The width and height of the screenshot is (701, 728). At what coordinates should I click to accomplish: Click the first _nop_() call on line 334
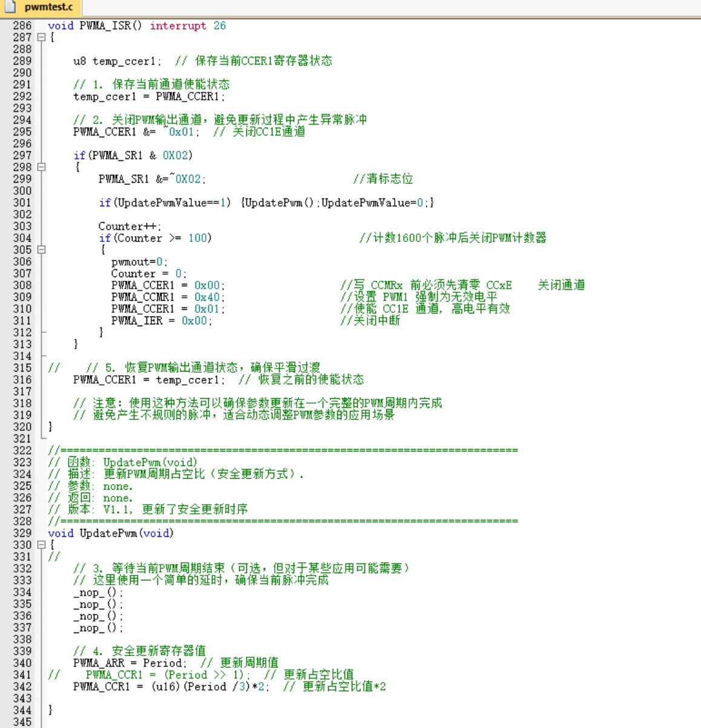pyautogui.click(x=98, y=592)
